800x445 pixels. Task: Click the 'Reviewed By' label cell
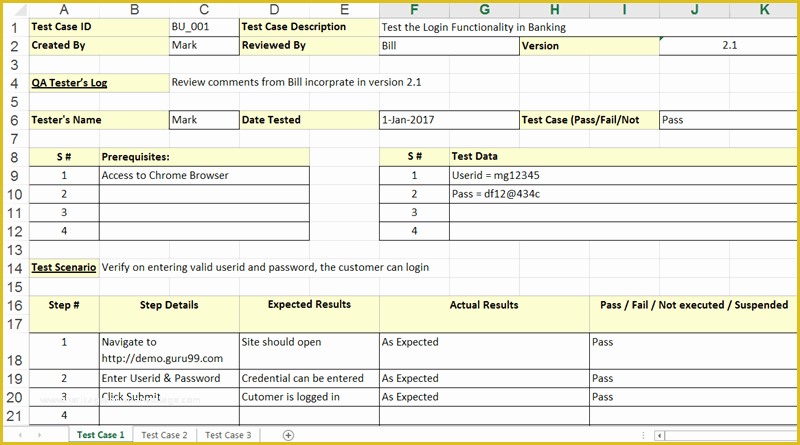[x=309, y=45]
